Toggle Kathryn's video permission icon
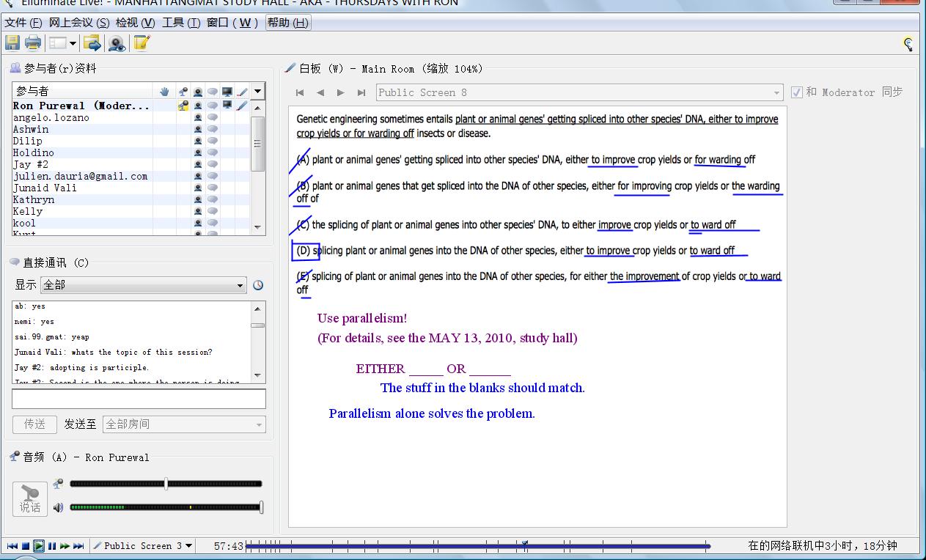Screen dimensions: 926x560 coord(198,199)
